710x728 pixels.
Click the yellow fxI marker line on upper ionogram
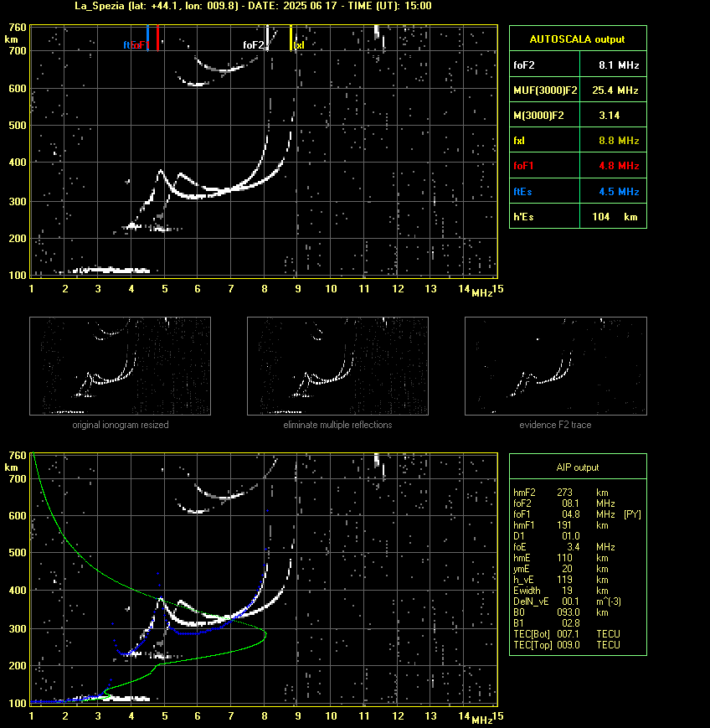point(291,38)
